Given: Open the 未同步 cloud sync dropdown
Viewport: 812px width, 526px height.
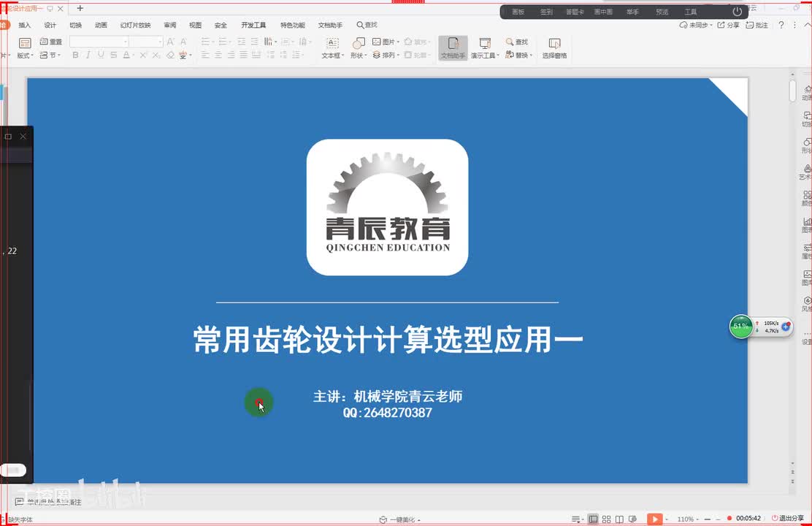Looking at the screenshot, I should tap(696, 25).
